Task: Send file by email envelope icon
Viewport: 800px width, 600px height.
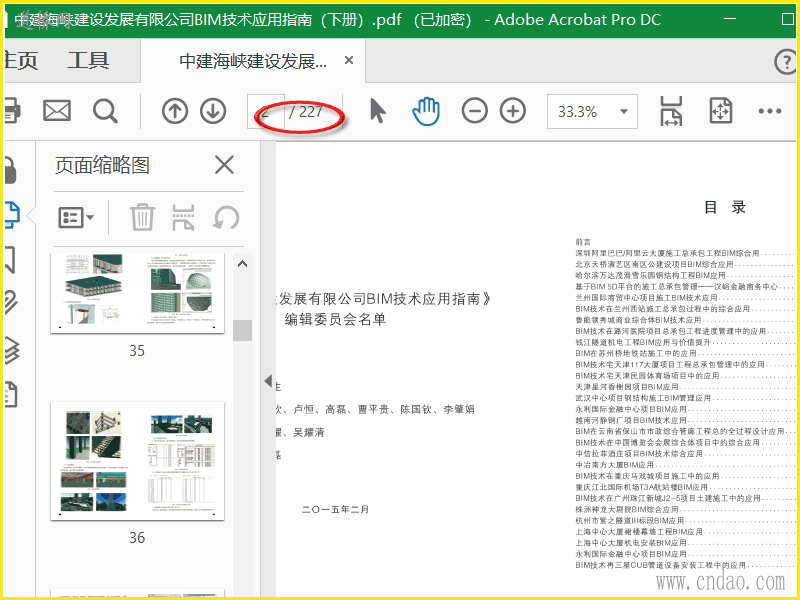Action: point(57,111)
